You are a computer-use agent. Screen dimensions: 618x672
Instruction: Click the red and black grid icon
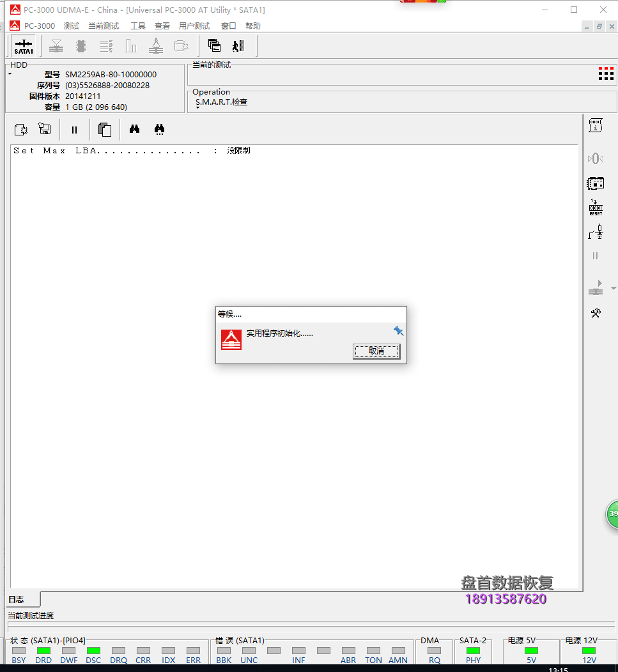606,73
